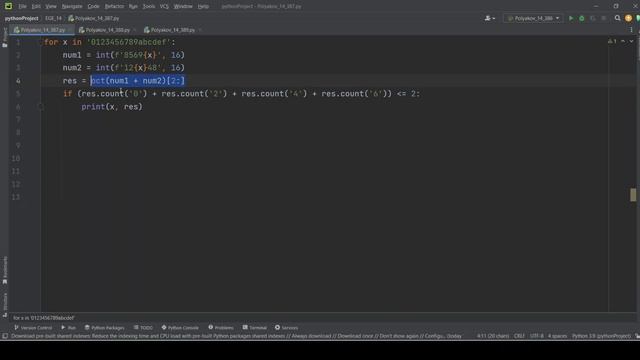Viewport: 640px width, 360px height.
Task: Click the green Debug bug icon
Action: click(582, 18)
